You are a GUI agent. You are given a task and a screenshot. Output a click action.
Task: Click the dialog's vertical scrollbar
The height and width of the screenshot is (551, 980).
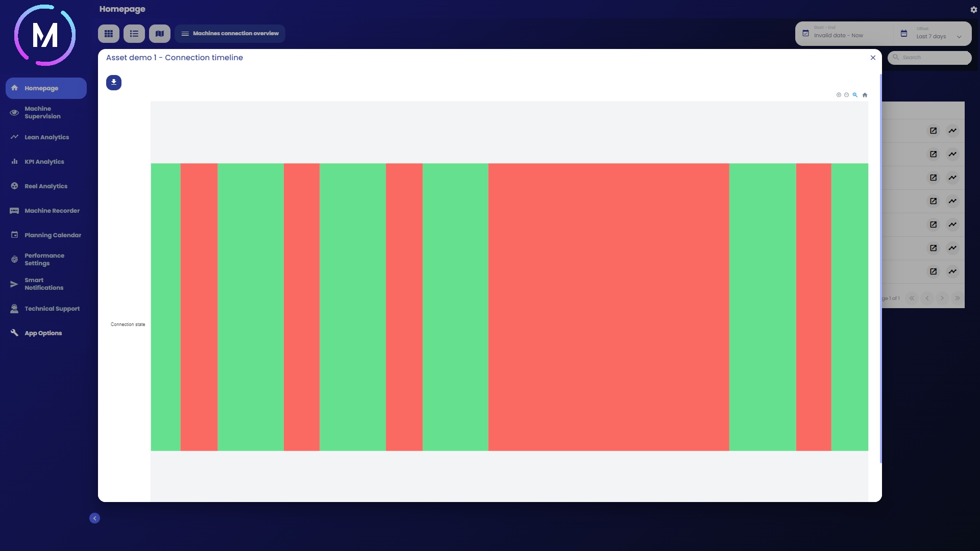point(880,268)
